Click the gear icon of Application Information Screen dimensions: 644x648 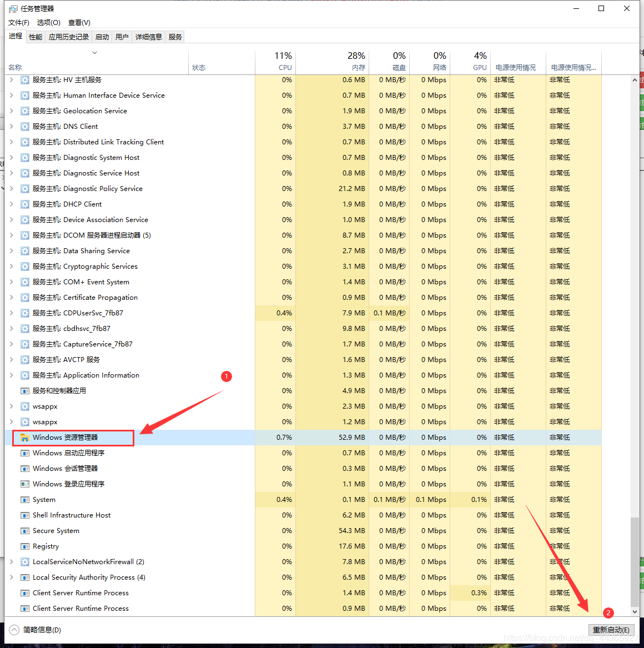coord(25,375)
